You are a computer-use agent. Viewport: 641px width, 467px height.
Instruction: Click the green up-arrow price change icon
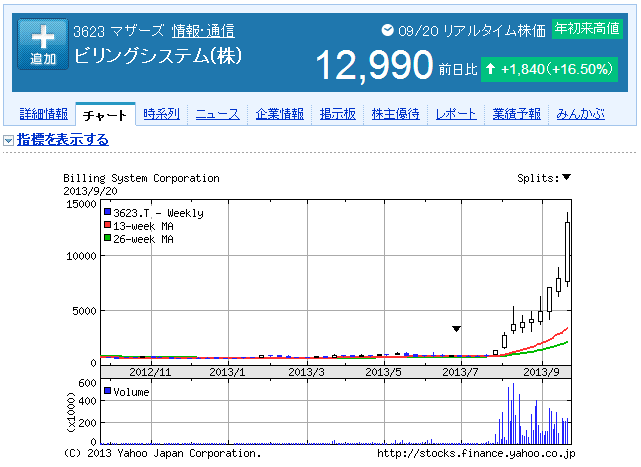pyautogui.click(x=490, y=69)
